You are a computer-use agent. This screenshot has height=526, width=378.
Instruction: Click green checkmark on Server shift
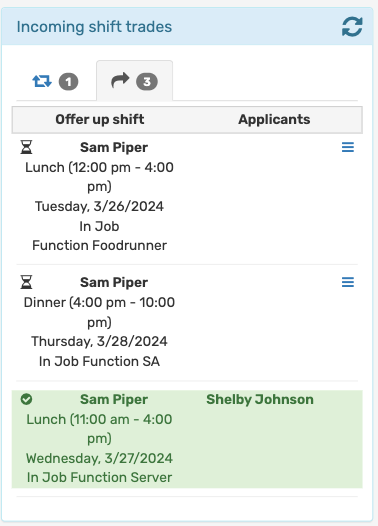26,399
